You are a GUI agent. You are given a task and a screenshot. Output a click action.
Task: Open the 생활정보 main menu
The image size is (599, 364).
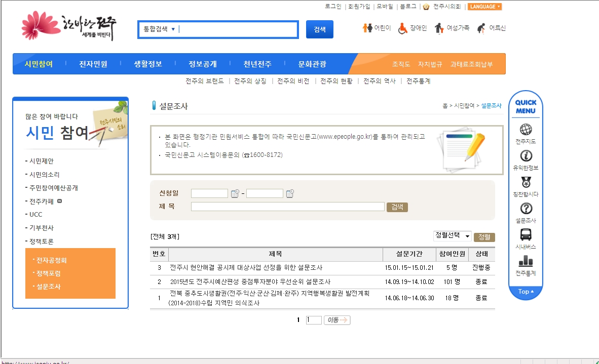(148, 64)
